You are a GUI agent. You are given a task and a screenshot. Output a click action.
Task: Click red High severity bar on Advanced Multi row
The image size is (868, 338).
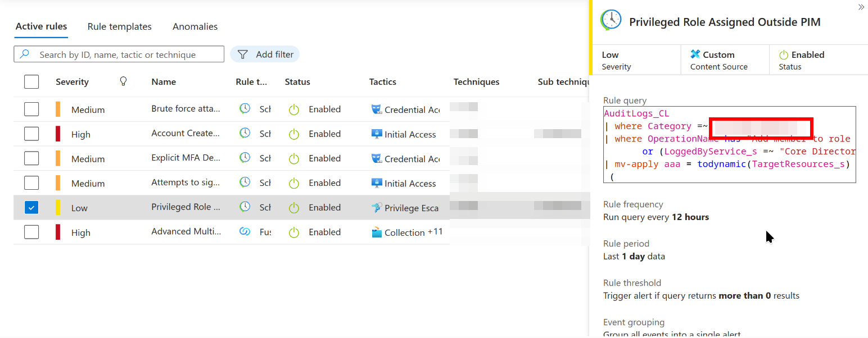(58, 232)
